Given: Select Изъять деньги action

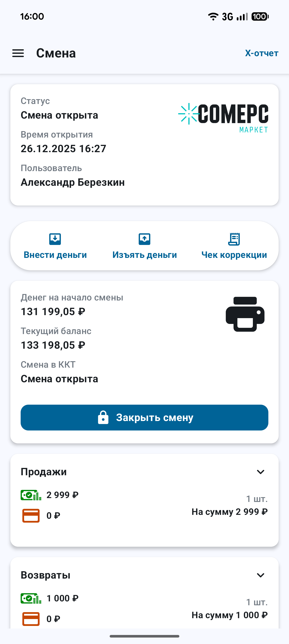Looking at the screenshot, I should pos(144,255).
